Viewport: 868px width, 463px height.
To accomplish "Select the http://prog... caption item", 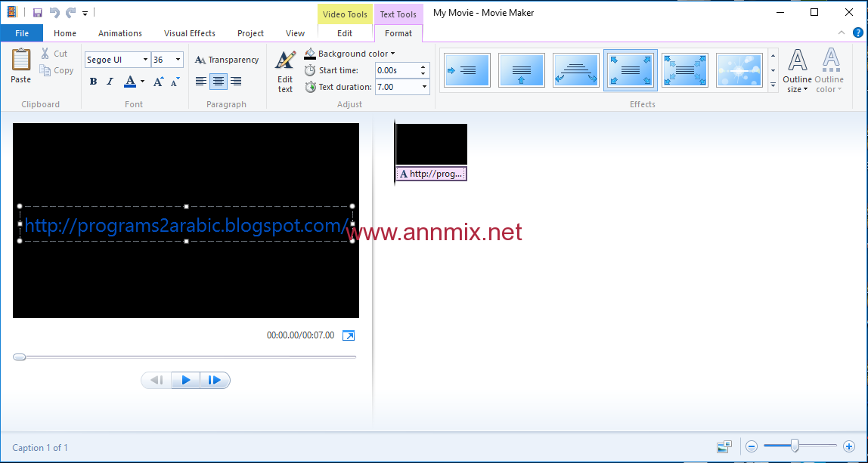I will tap(432, 174).
